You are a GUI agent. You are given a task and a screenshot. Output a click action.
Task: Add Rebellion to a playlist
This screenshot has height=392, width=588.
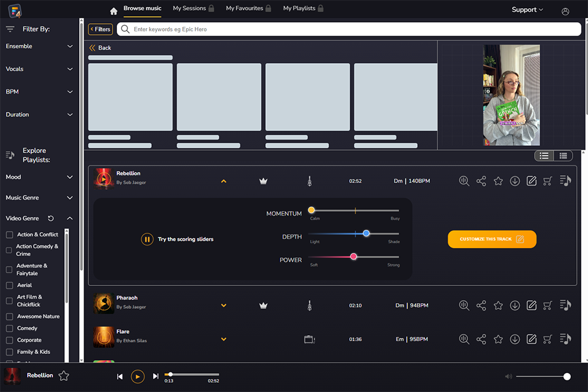pos(565,181)
